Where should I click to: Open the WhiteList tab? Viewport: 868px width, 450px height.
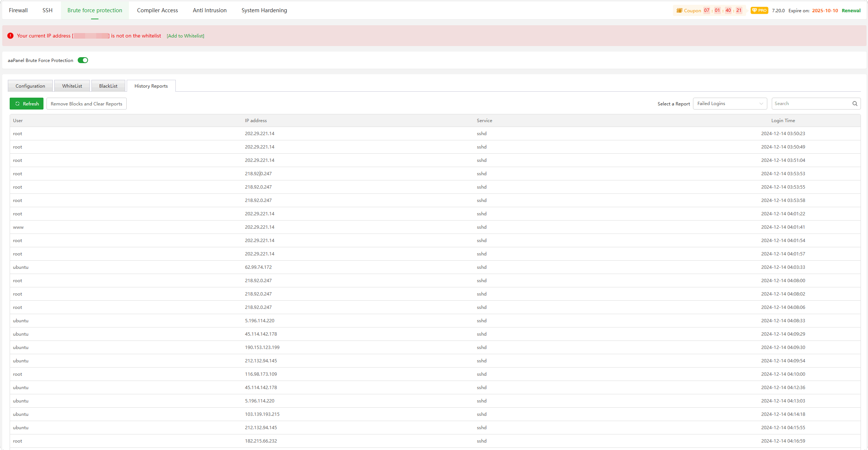72,86
